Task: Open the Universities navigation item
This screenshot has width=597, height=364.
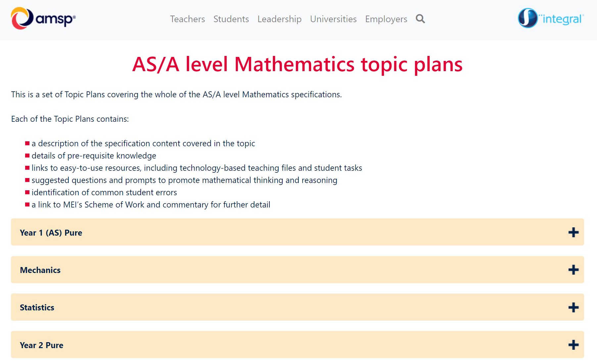Action: click(333, 19)
